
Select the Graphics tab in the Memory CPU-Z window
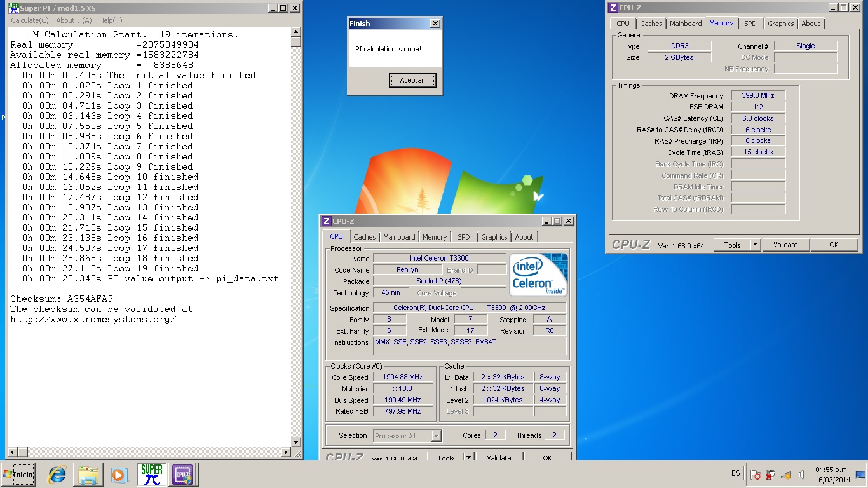781,24
